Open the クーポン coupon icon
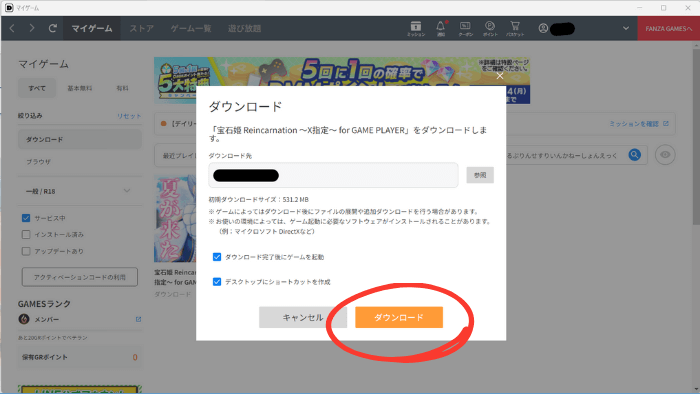 point(465,29)
